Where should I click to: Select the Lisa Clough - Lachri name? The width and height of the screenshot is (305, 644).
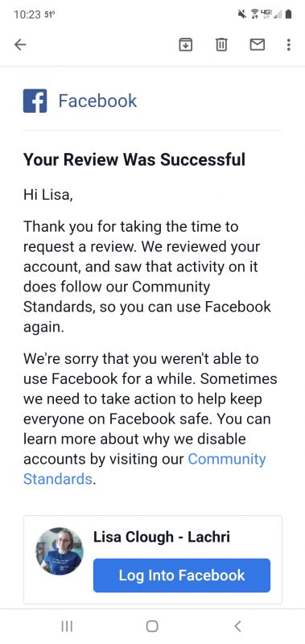click(161, 536)
